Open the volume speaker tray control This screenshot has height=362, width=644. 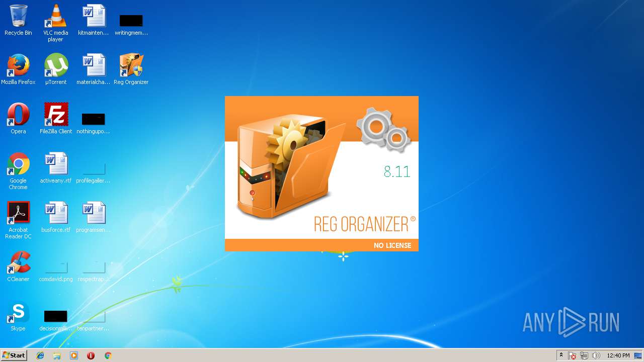[596, 355]
